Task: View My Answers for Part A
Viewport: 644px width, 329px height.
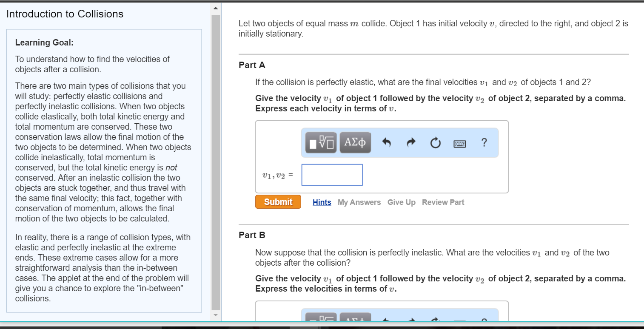Action: (x=359, y=202)
